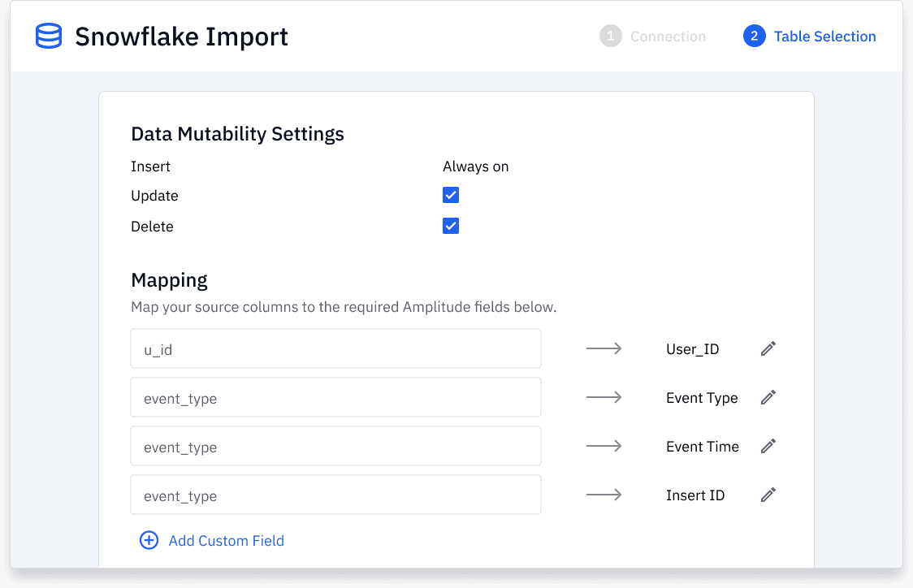Viewport: 913px width, 588px height.
Task: Edit the Event Type mapping pencil icon
Action: point(768,396)
